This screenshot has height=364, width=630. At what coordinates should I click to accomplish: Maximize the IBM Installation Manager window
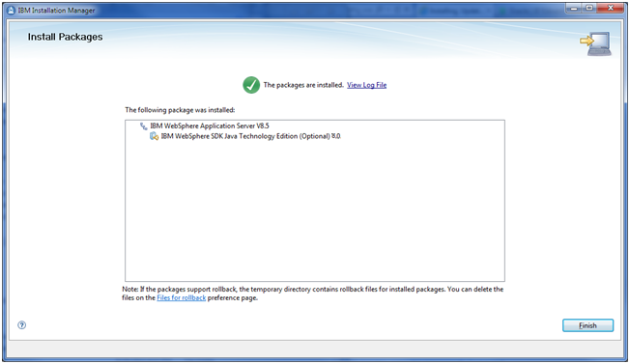pyautogui.click(x=589, y=9)
